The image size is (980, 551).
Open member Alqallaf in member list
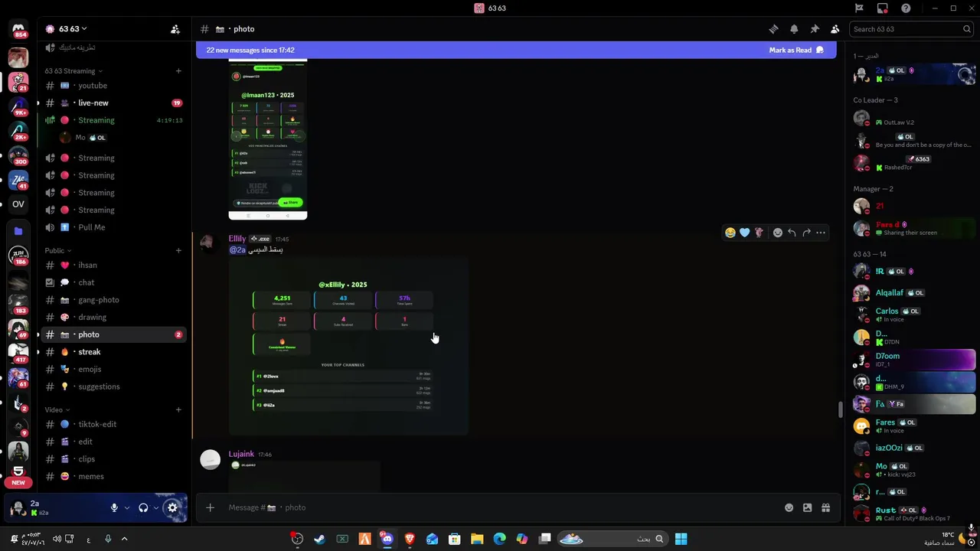tap(913, 293)
